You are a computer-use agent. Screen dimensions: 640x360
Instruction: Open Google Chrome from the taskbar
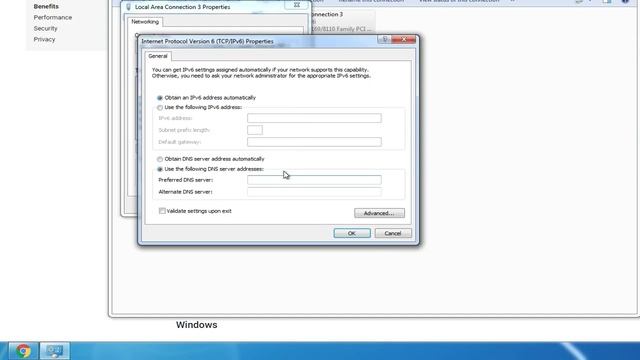pos(23,351)
